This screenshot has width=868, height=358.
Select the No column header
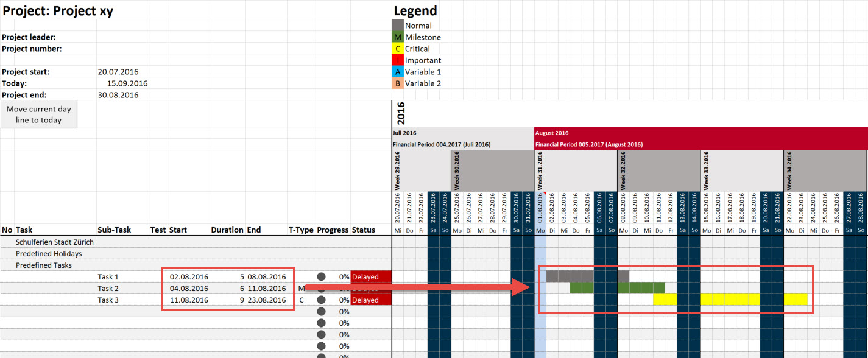7,230
